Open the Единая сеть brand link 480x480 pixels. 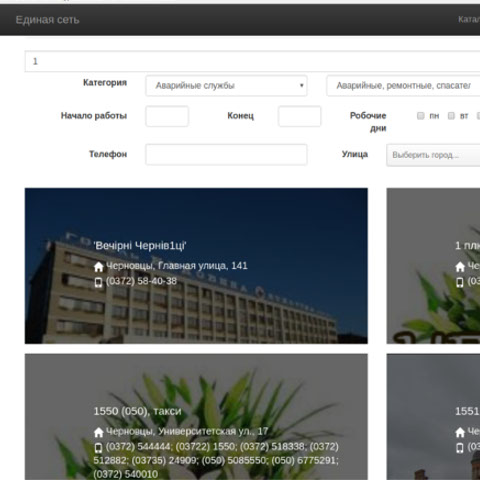pyautogui.click(x=47, y=20)
